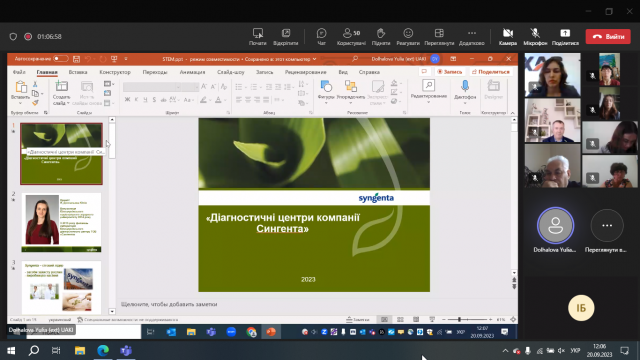Viewport: 640px width, 360px height.
Task: Open the Файл tab
Action: (19, 72)
